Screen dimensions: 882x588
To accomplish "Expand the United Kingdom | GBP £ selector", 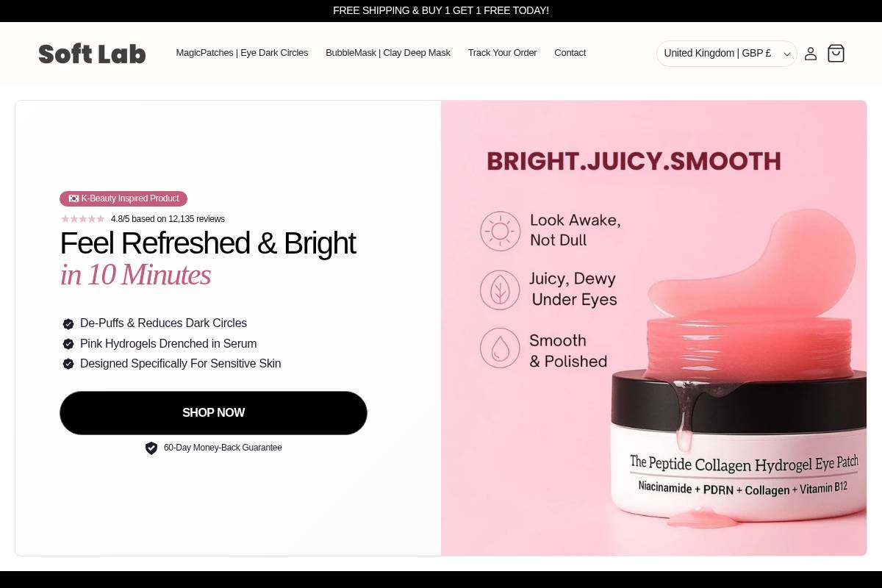I will (x=726, y=54).
